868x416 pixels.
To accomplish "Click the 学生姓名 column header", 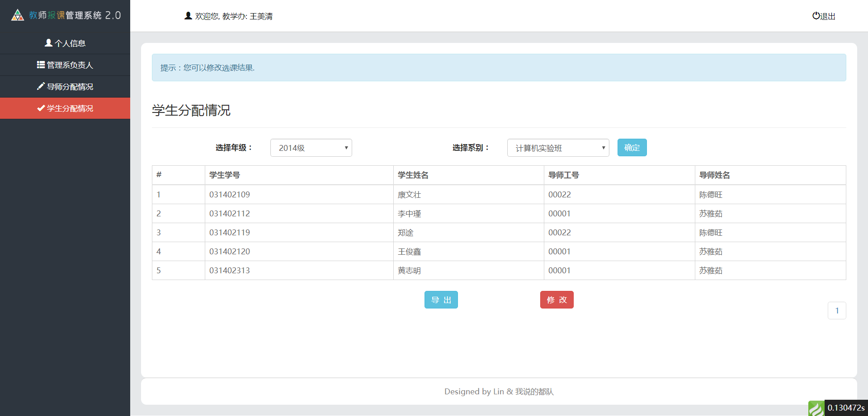I will 413,175.
